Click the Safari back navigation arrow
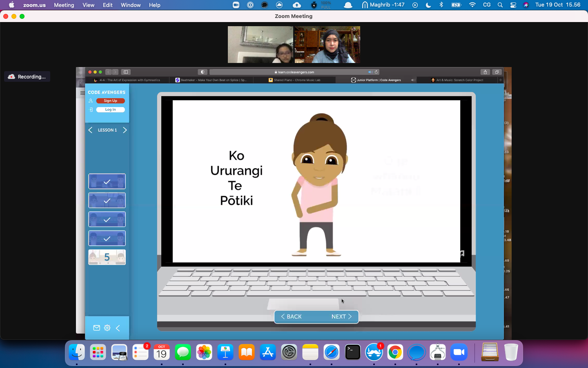 pos(109,72)
